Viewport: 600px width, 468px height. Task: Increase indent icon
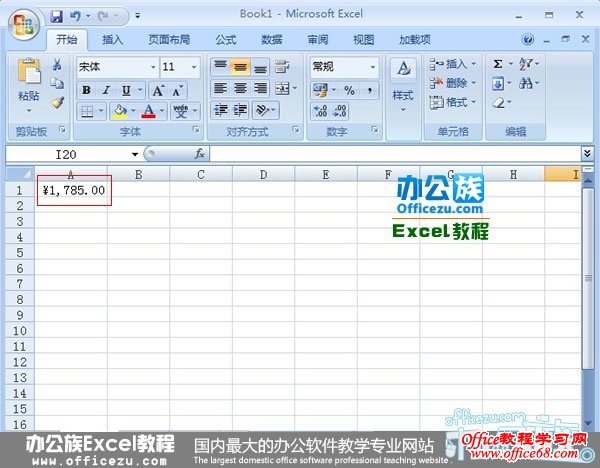click(x=240, y=111)
